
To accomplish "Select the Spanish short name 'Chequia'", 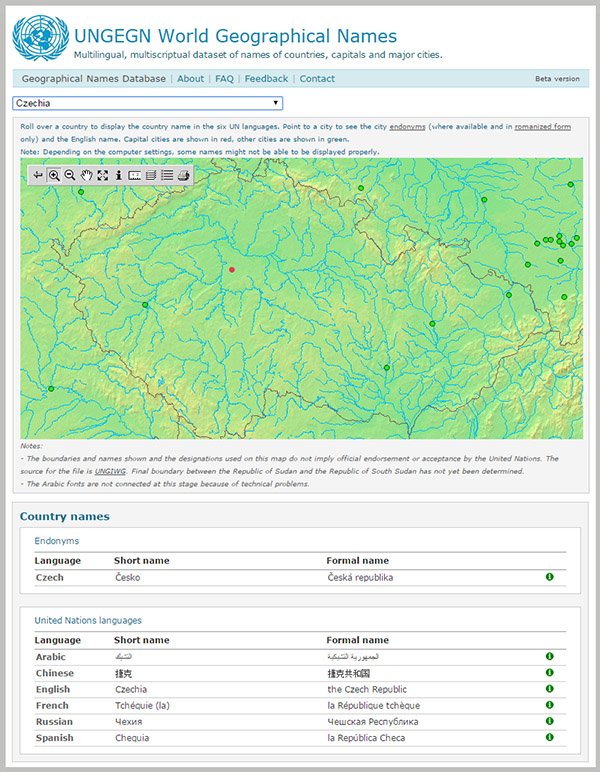I will pyautogui.click(x=132, y=738).
